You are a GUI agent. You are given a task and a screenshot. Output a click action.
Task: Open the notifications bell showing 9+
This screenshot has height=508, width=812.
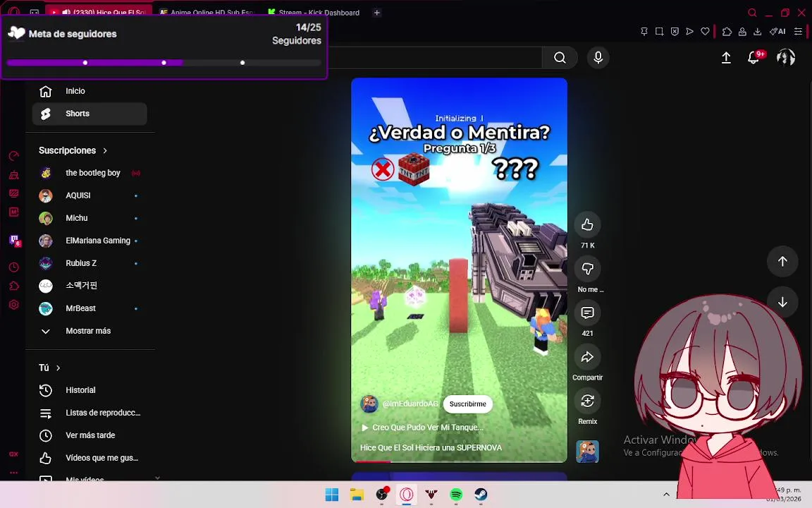pos(753,58)
